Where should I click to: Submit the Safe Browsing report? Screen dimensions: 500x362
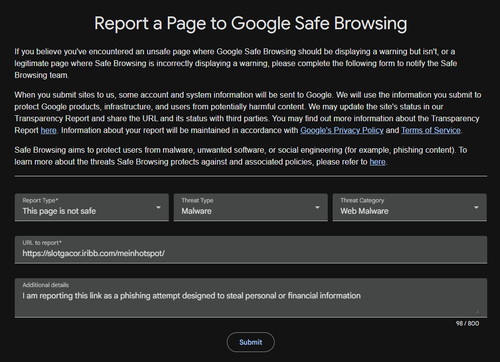[251, 342]
